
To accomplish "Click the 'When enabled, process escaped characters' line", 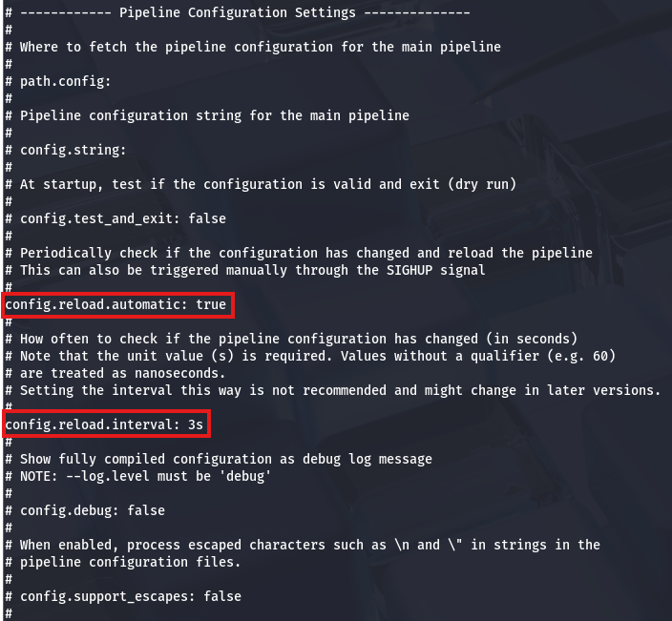I will [x=309, y=545].
